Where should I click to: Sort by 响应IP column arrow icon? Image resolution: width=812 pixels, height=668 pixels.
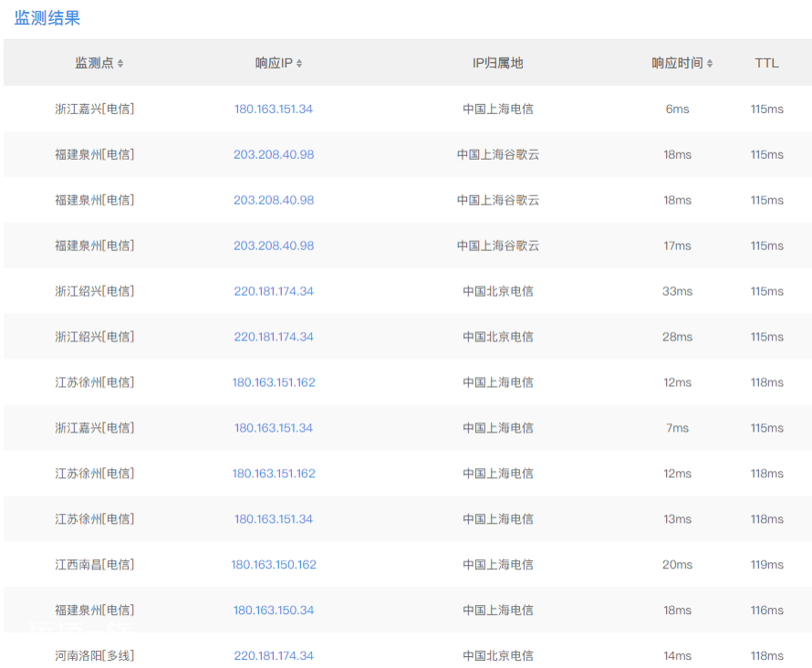click(x=299, y=63)
